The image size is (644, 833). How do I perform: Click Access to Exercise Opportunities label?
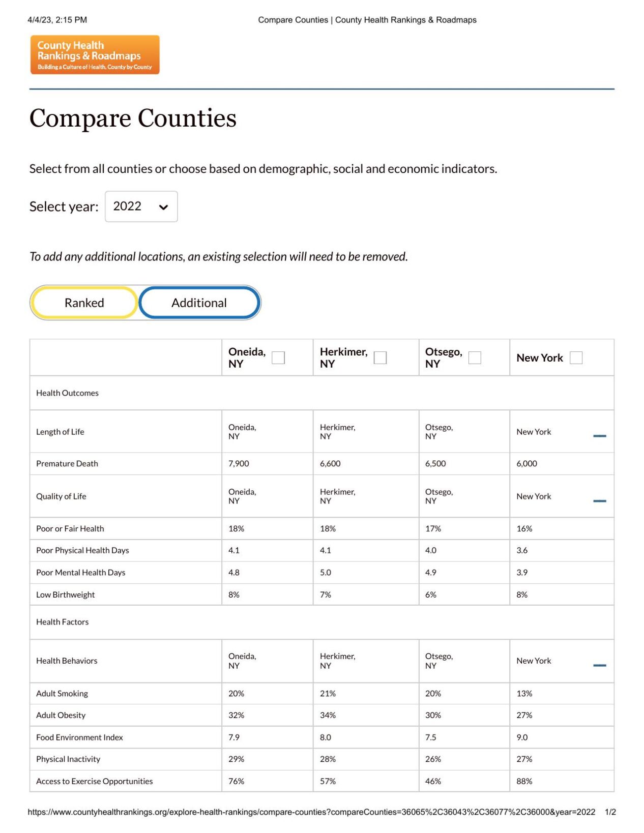[x=95, y=781]
